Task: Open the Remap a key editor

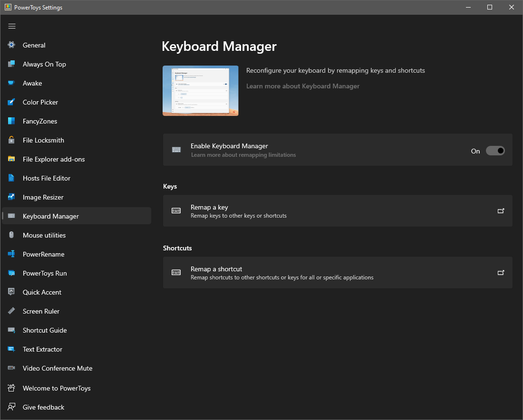Action: coord(338,210)
